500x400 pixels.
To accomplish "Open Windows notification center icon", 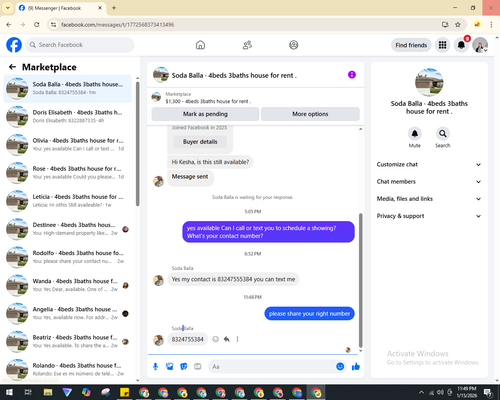I will tap(488, 392).
